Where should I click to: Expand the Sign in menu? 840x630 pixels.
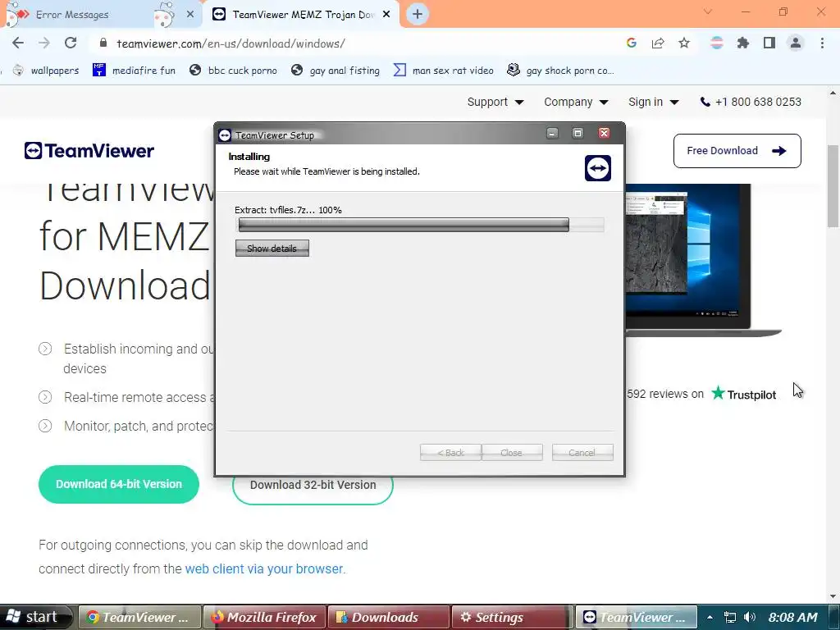(x=654, y=102)
